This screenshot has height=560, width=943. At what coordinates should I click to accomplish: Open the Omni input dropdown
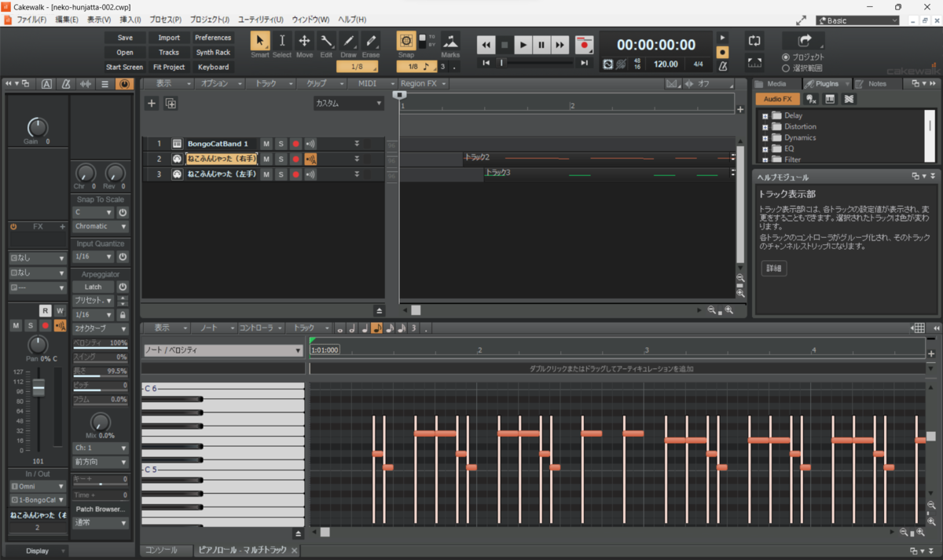coord(38,486)
